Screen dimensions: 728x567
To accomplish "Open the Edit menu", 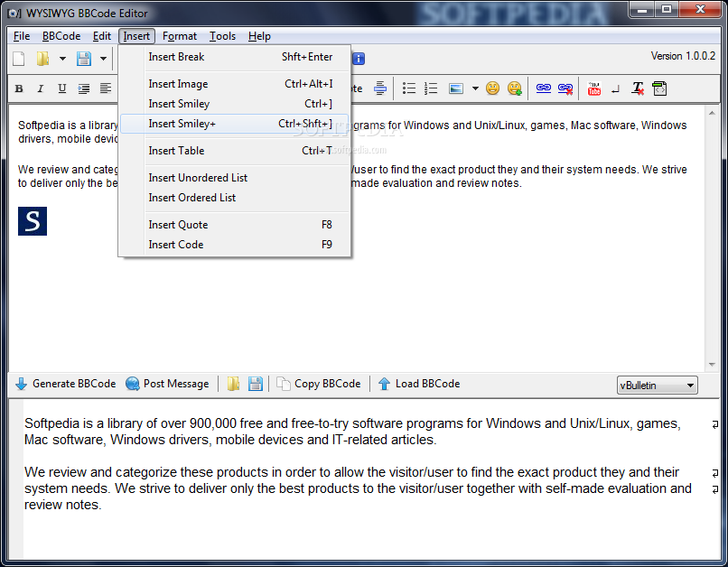I will (102, 36).
